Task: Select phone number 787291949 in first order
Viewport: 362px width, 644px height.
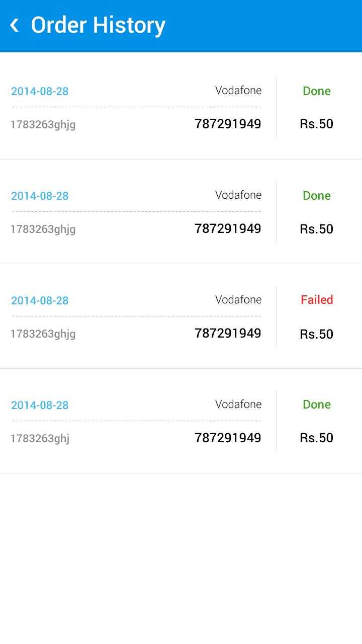Action: [x=228, y=124]
